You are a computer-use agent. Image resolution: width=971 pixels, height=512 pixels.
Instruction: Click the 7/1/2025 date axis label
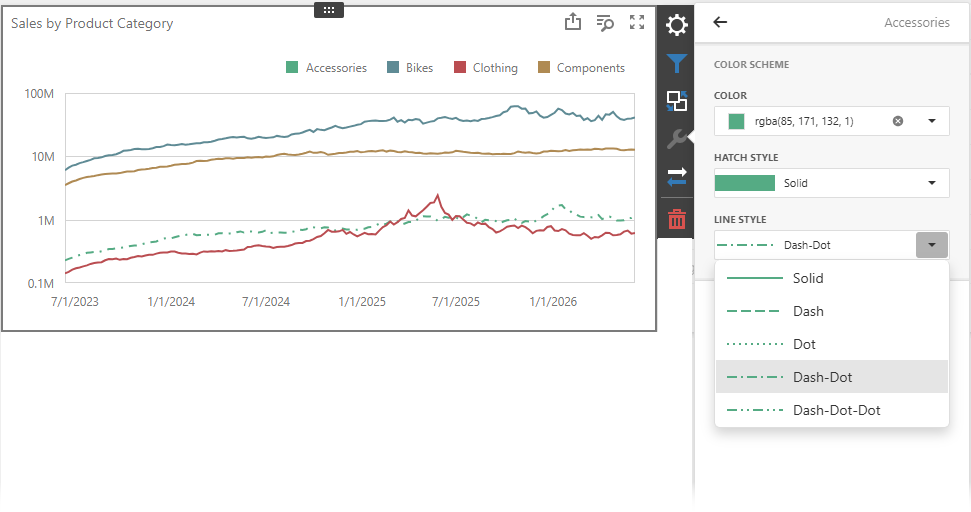pos(456,302)
